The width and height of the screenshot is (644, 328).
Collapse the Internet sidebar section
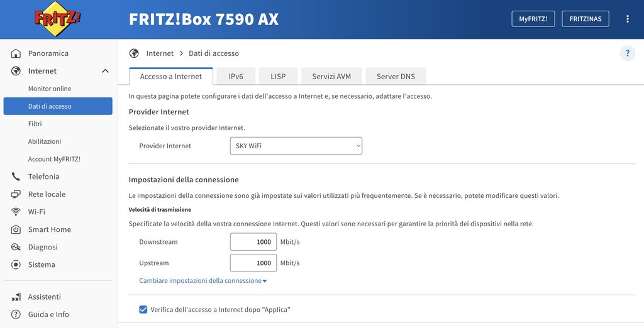[105, 71]
